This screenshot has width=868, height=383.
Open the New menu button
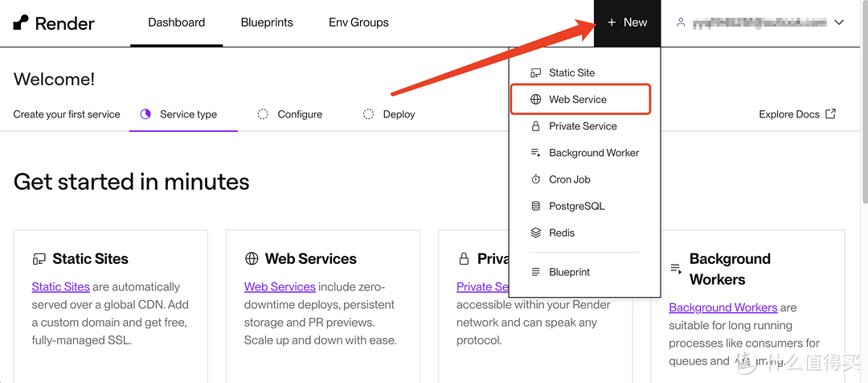click(x=627, y=23)
